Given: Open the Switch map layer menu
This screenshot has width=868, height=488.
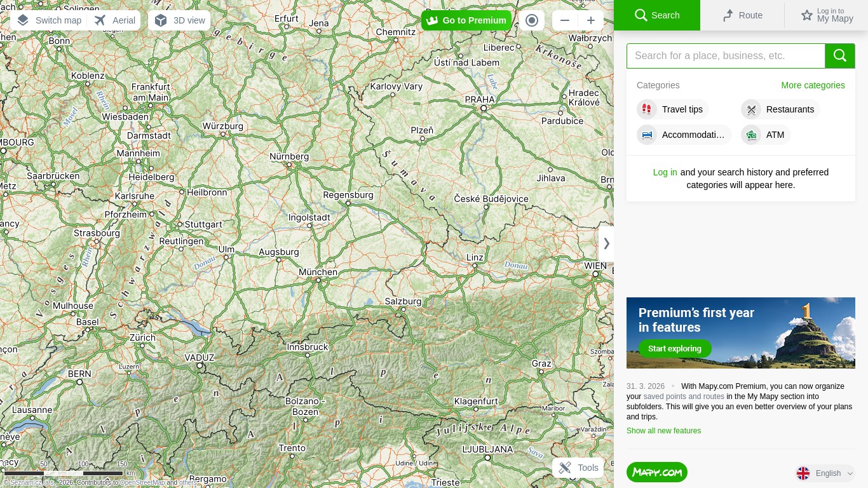Looking at the screenshot, I should pyautogui.click(x=50, y=20).
